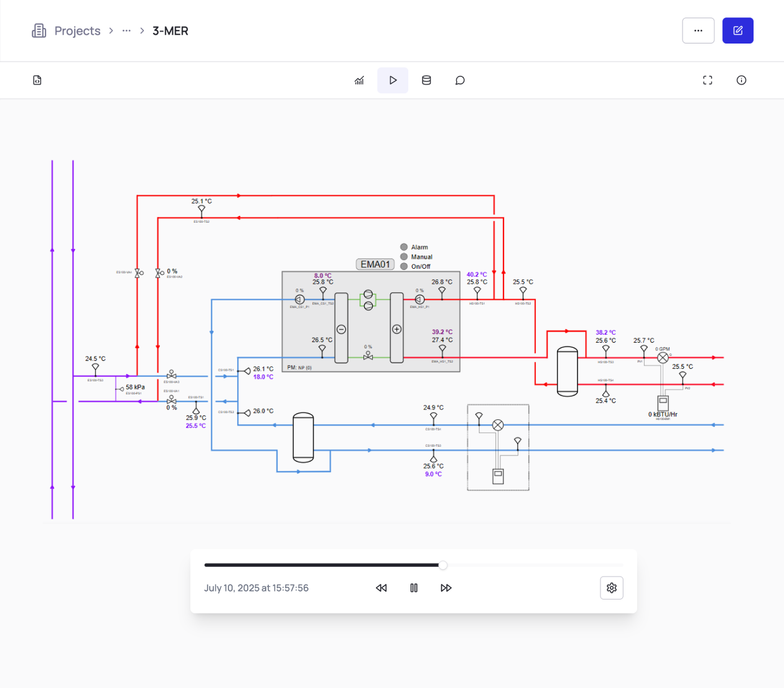Go to Projects in breadcrumb

pos(77,30)
